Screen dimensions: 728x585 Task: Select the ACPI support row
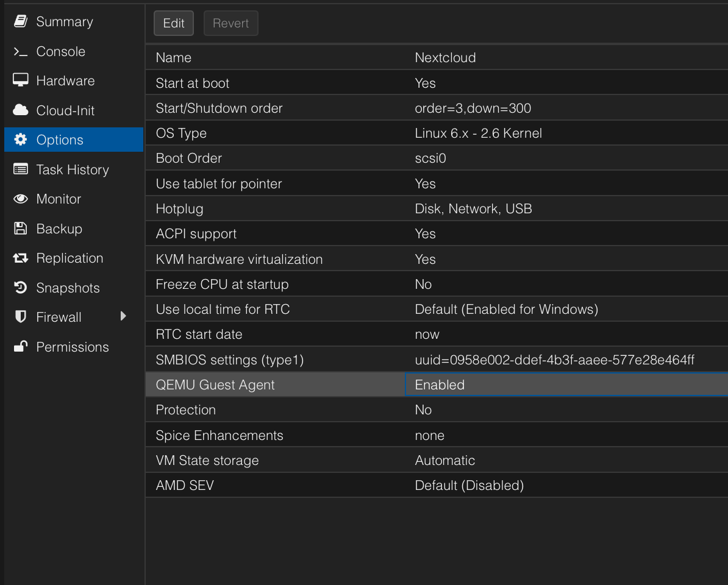point(437,234)
